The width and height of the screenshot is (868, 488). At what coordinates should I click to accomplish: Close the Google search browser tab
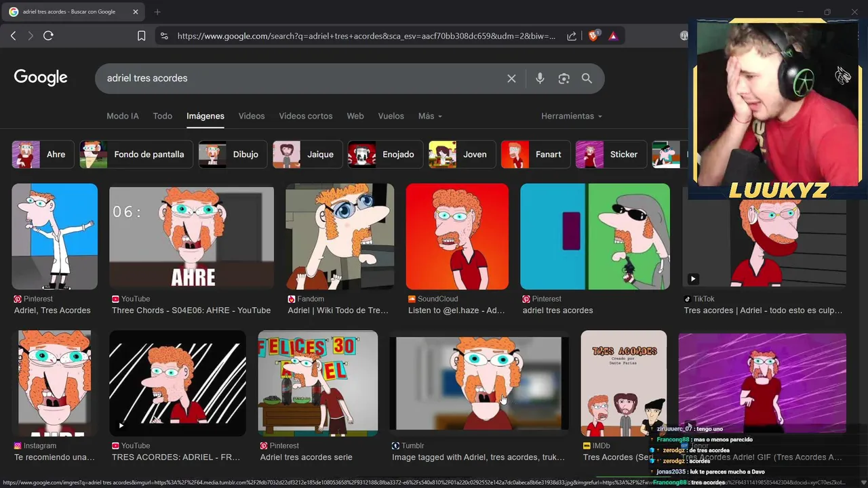click(136, 12)
